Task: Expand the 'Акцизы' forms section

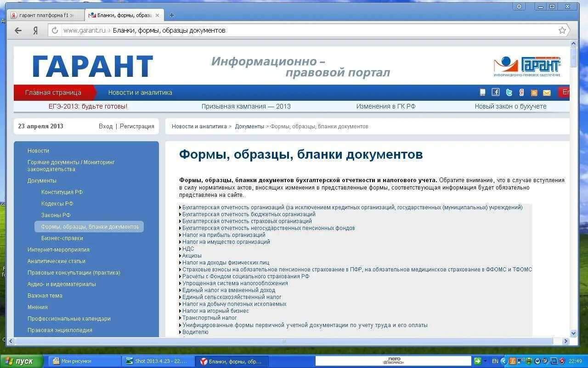Action: coord(192,256)
